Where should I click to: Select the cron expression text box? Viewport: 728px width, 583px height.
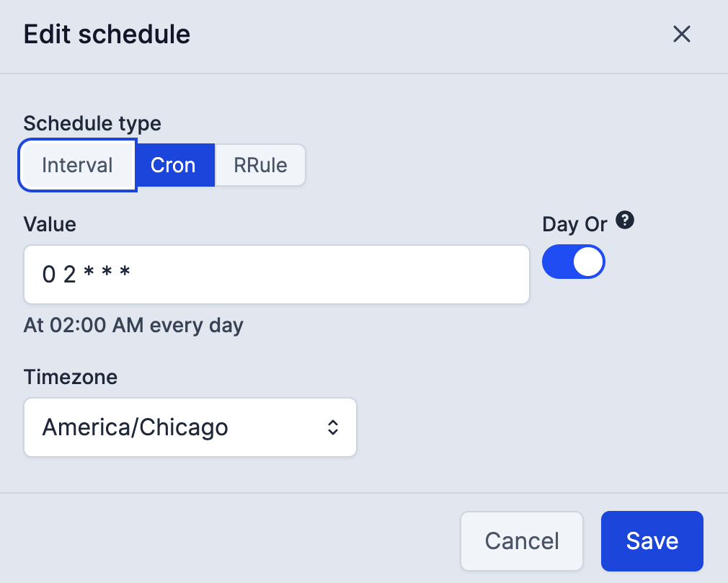(x=276, y=275)
